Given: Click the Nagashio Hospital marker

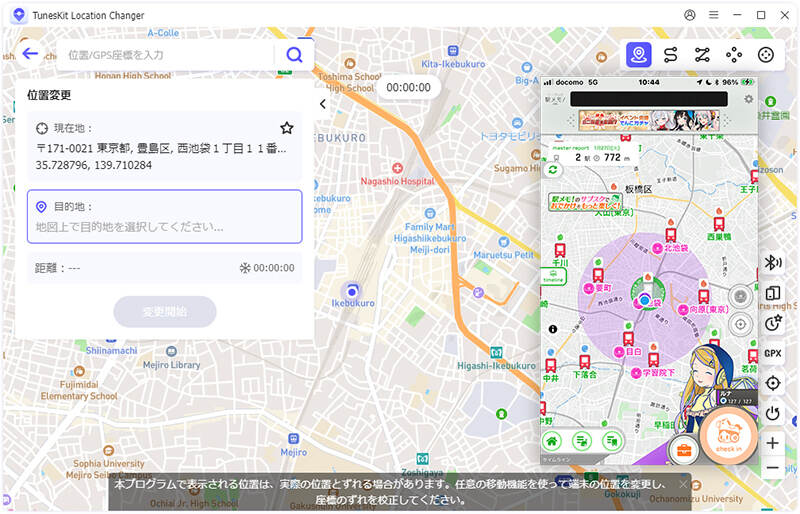Looking at the screenshot, I should pyautogui.click(x=397, y=168).
